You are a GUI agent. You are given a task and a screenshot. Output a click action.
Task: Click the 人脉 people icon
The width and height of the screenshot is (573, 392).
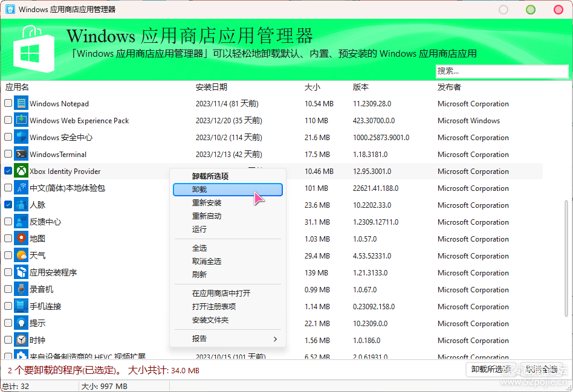point(21,205)
